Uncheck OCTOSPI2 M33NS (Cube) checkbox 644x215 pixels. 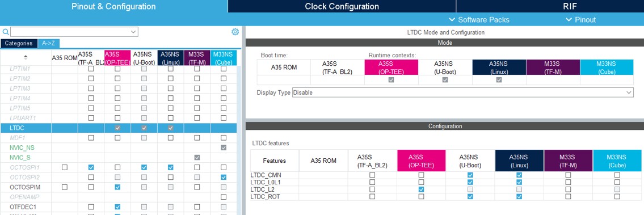(x=224, y=177)
